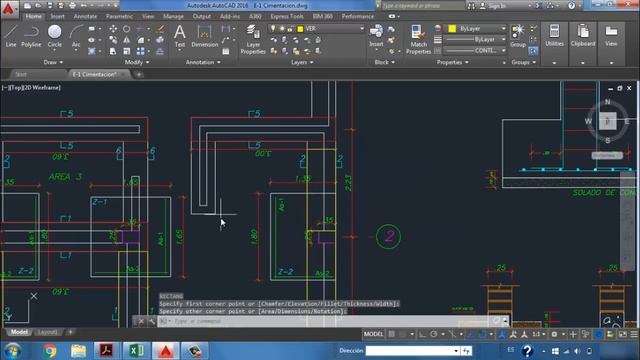
Task: Expand the Modify panel
Action: (137, 62)
